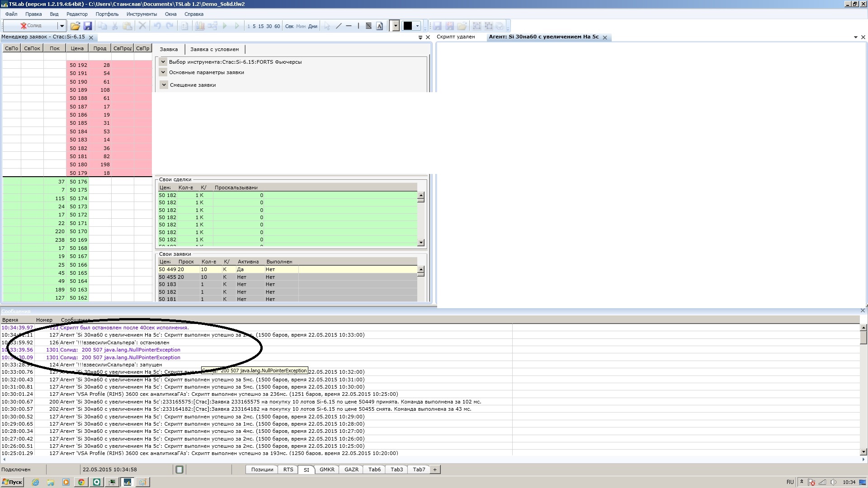This screenshot has height=488, width=868.
Task: Open TSLab app in Windows taskbar
Action: coord(127,482)
